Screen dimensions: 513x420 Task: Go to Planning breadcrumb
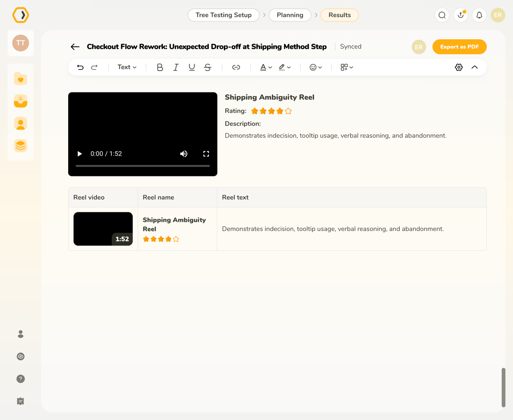pyautogui.click(x=290, y=15)
